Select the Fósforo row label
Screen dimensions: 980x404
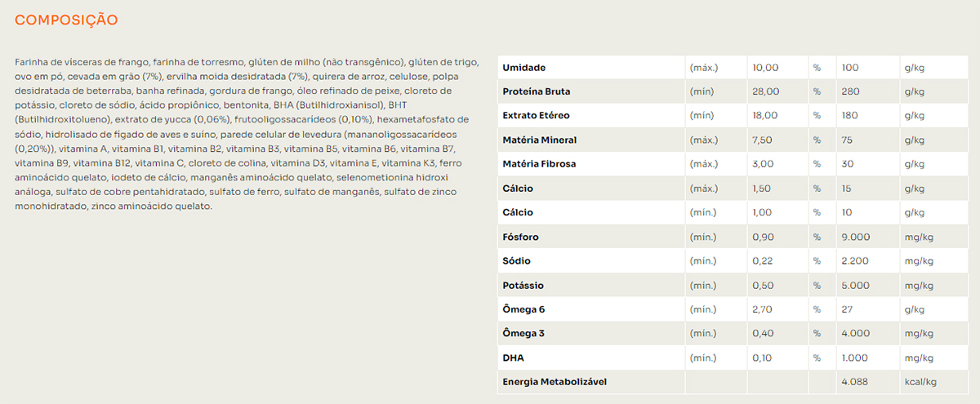(x=520, y=238)
